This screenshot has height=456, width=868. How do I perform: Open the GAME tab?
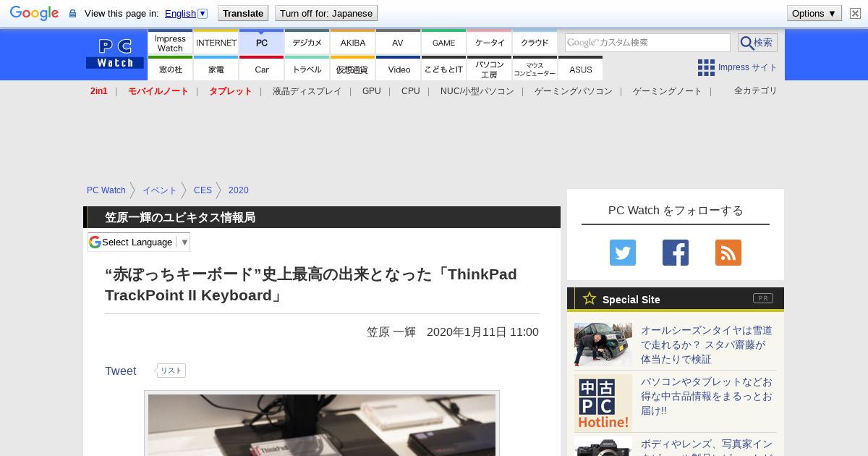pos(444,43)
